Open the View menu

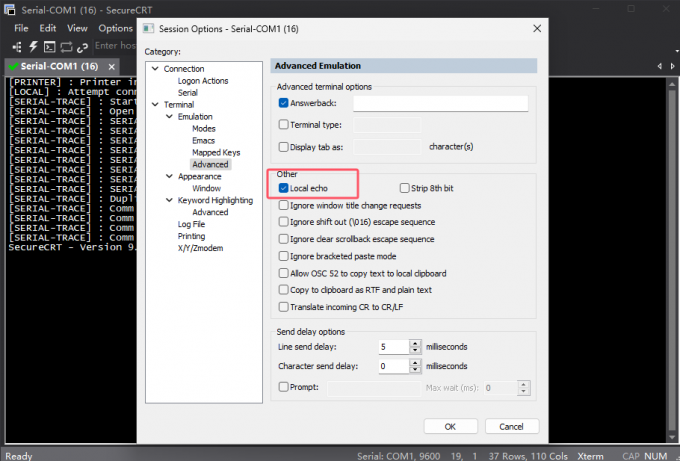coord(77,28)
